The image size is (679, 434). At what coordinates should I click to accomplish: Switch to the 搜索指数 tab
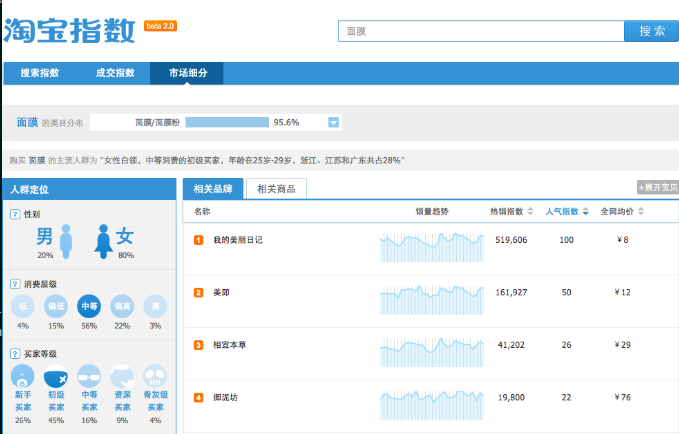pos(40,73)
